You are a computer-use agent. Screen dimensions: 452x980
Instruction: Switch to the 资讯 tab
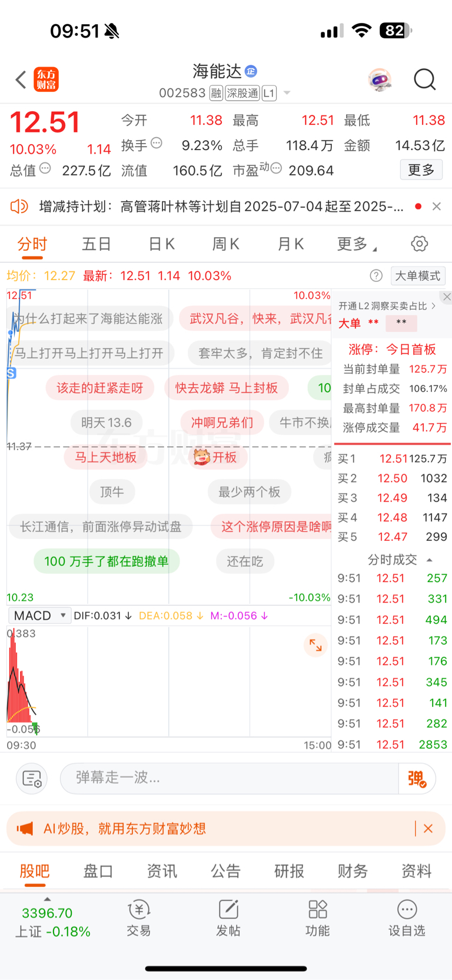pyautogui.click(x=162, y=871)
